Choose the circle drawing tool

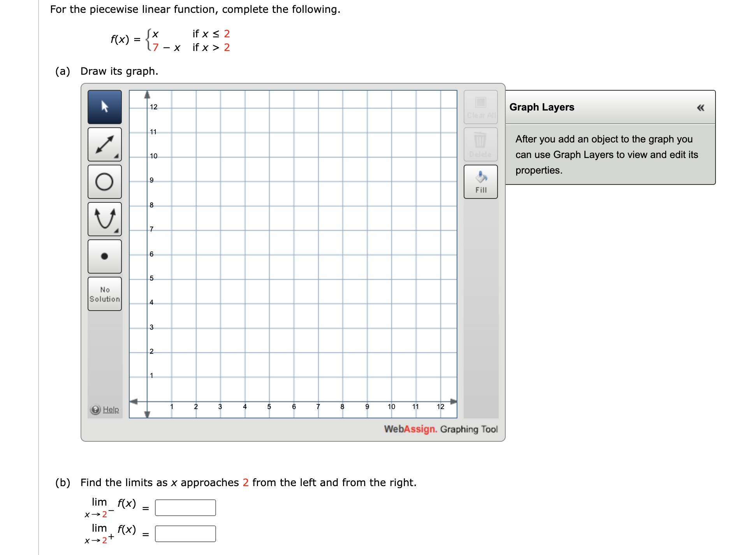click(104, 181)
